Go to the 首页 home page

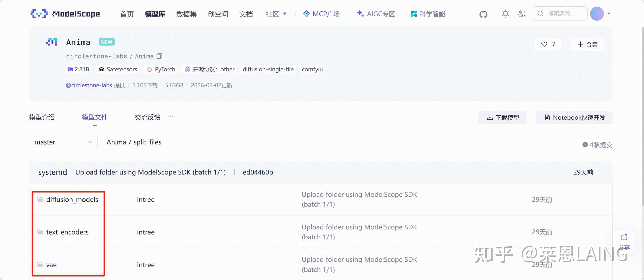(127, 14)
